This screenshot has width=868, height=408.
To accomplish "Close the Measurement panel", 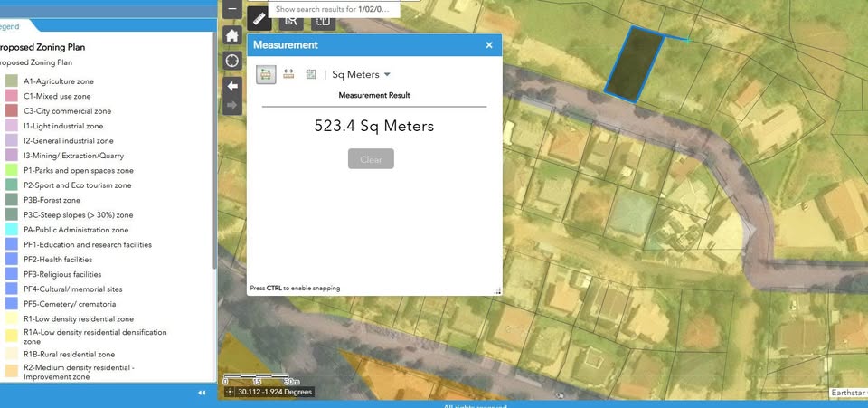I will (x=489, y=44).
